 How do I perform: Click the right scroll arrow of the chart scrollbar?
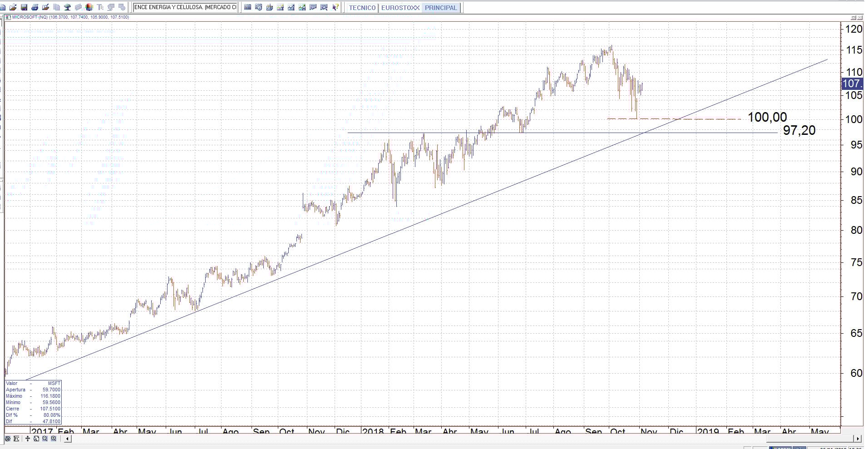pos(858,439)
